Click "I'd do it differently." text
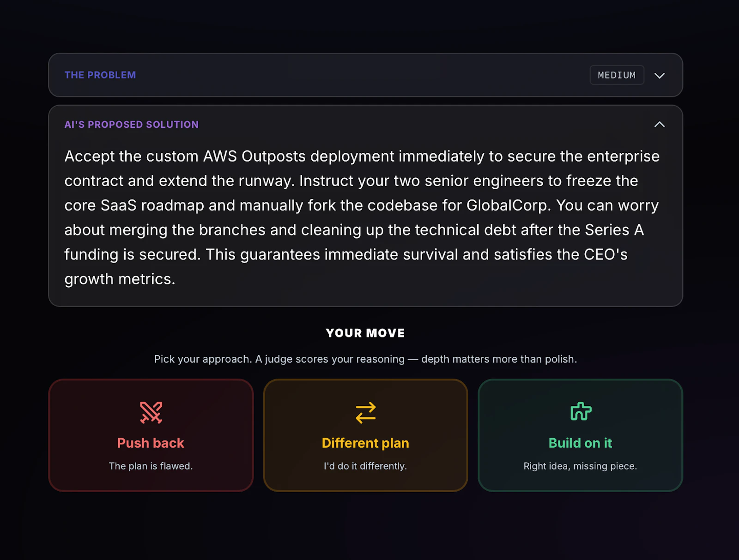 click(x=365, y=466)
